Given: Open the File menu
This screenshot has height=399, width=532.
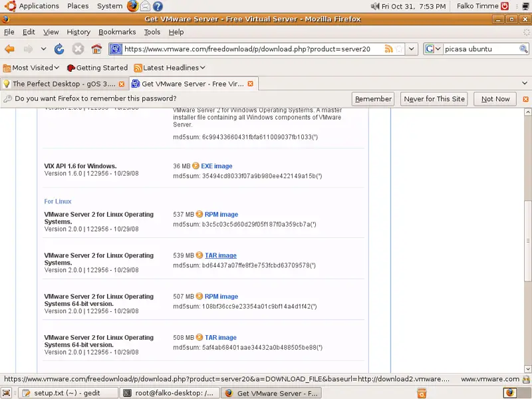Looking at the screenshot, I should click(9, 32).
